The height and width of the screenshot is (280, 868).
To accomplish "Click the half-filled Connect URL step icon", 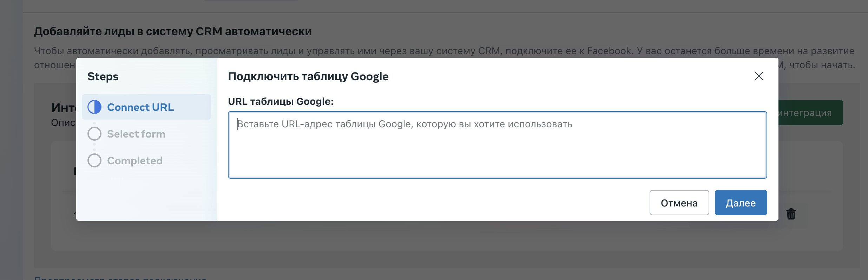I will 94,107.
